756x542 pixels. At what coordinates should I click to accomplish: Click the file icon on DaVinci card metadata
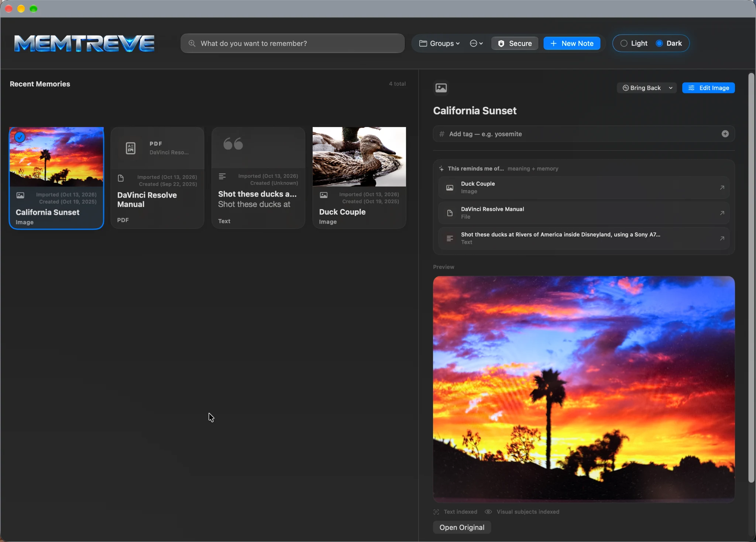pyautogui.click(x=121, y=178)
